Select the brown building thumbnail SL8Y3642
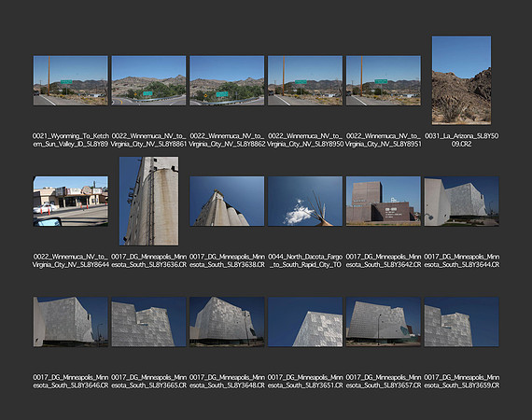The height and width of the screenshot is (420, 532). point(384,202)
